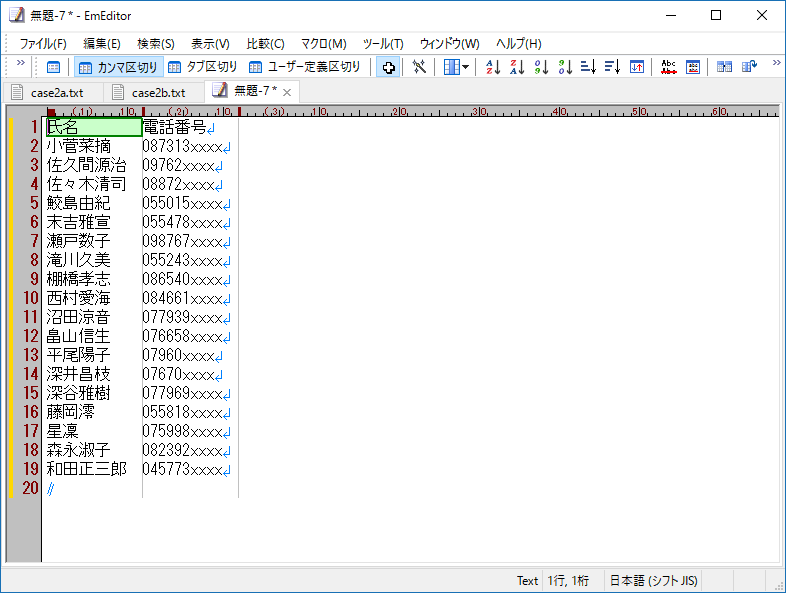786x593 pixels.
Task: Toggle カンマ区切り CSV mode
Action: click(x=119, y=67)
